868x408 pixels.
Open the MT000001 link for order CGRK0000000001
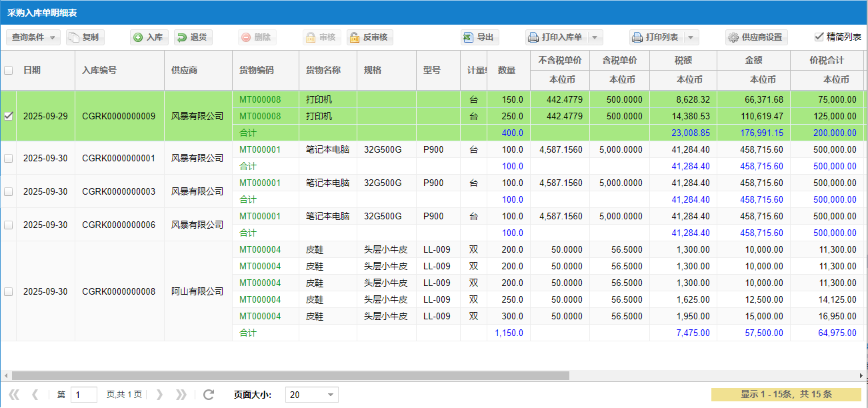[x=260, y=149]
